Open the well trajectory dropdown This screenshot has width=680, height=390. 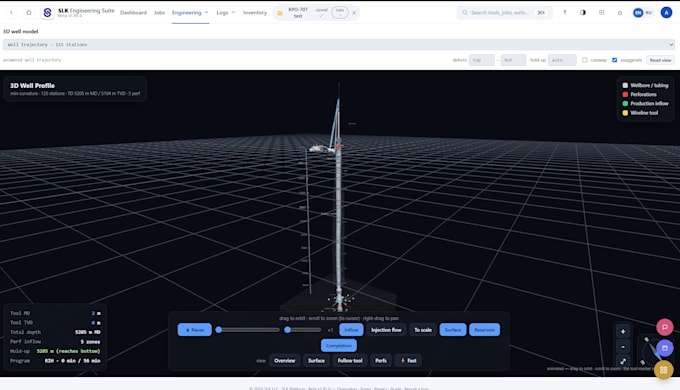[x=339, y=44]
